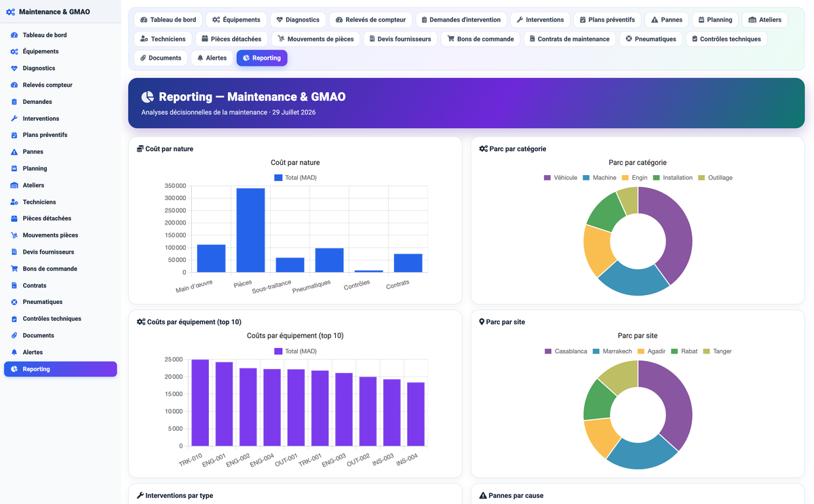The height and width of the screenshot is (504, 814).
Task: Click the Pneumatiques bar in Coût par nature
Action: click(x=329, y=260)
